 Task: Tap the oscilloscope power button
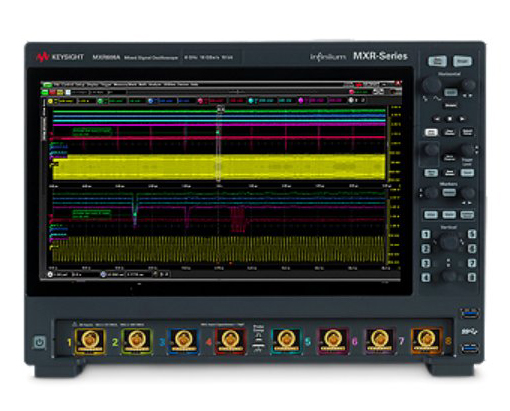(40, 342)
